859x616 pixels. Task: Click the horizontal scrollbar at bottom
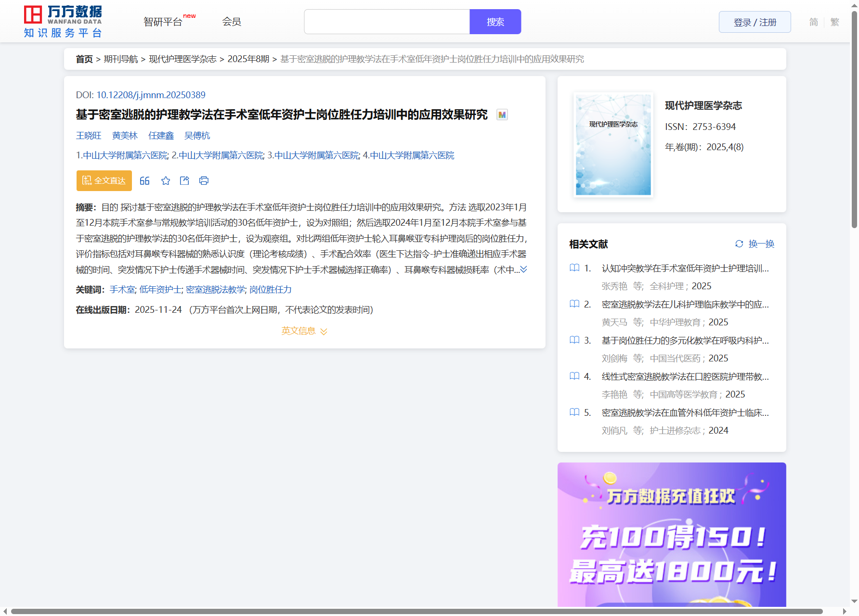coord(416,611)
